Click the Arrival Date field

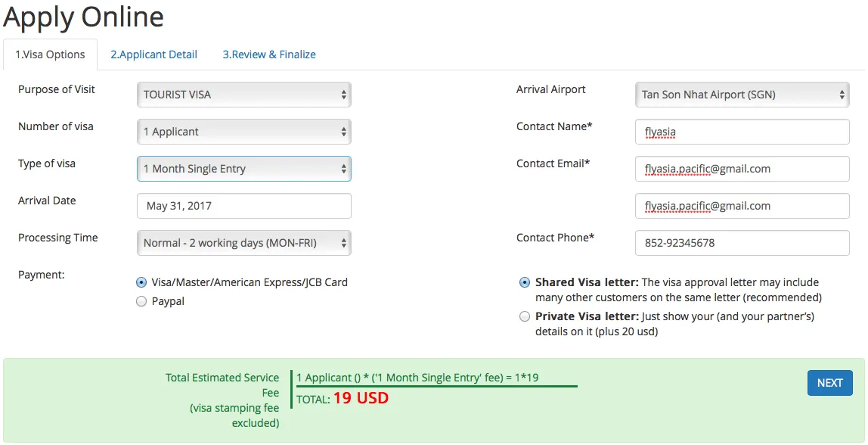[243, 206]
